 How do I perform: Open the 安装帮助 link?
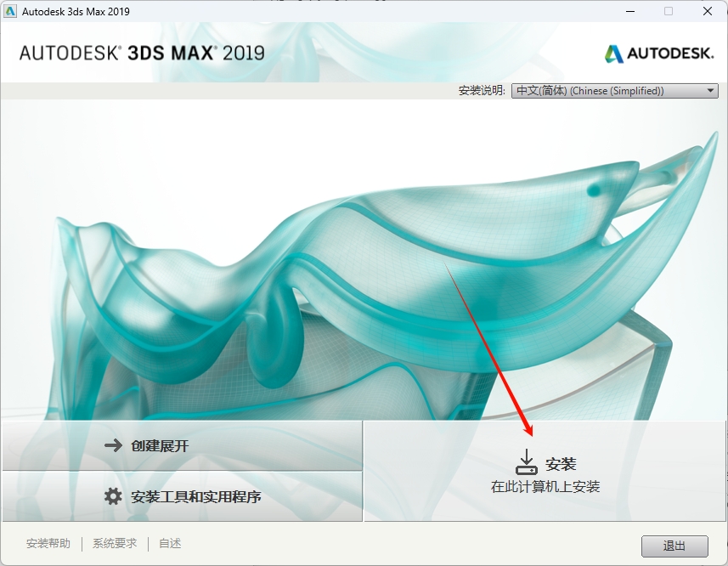point(48,543)
